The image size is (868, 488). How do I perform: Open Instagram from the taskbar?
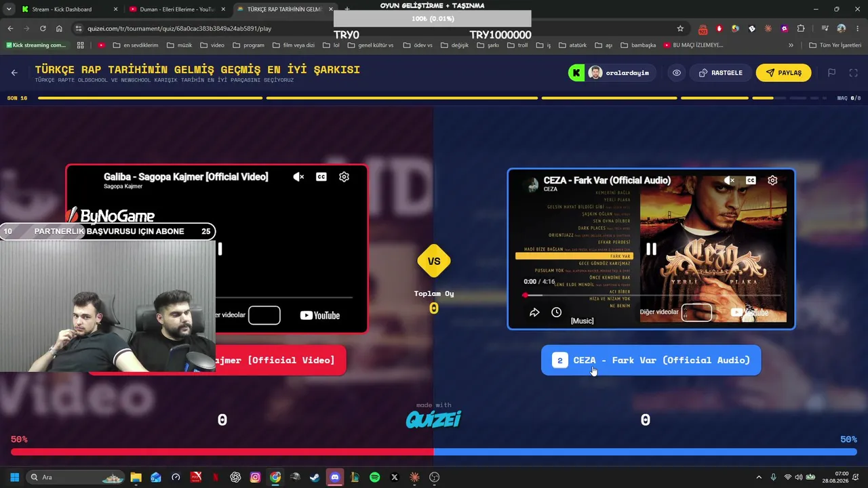point(255,477)
